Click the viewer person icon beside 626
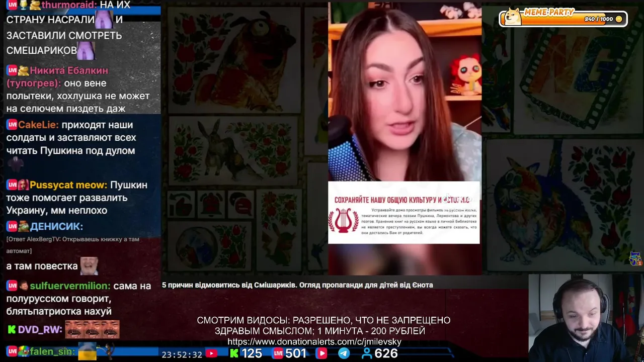644x362 pixels. click(x=367, y=353)
